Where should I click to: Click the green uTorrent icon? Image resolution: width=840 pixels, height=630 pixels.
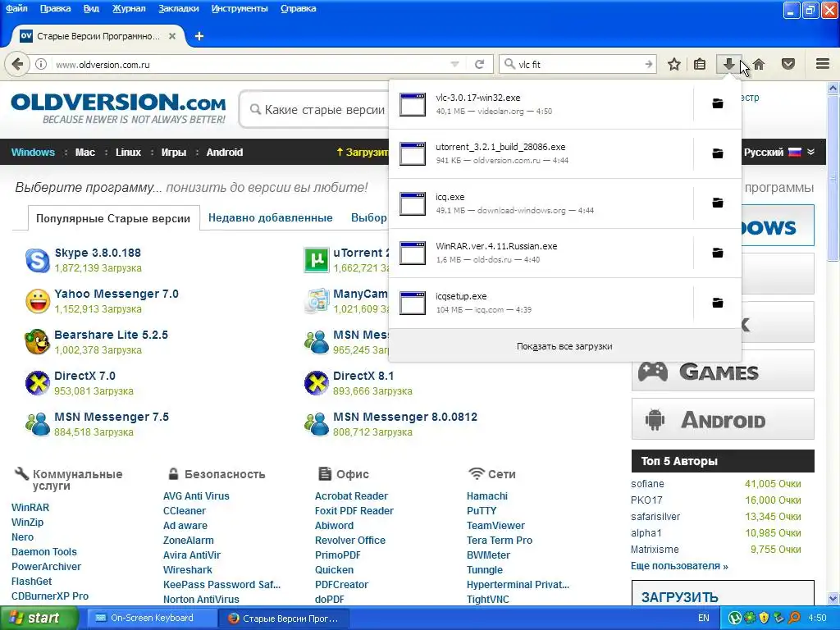coord(316,260)
